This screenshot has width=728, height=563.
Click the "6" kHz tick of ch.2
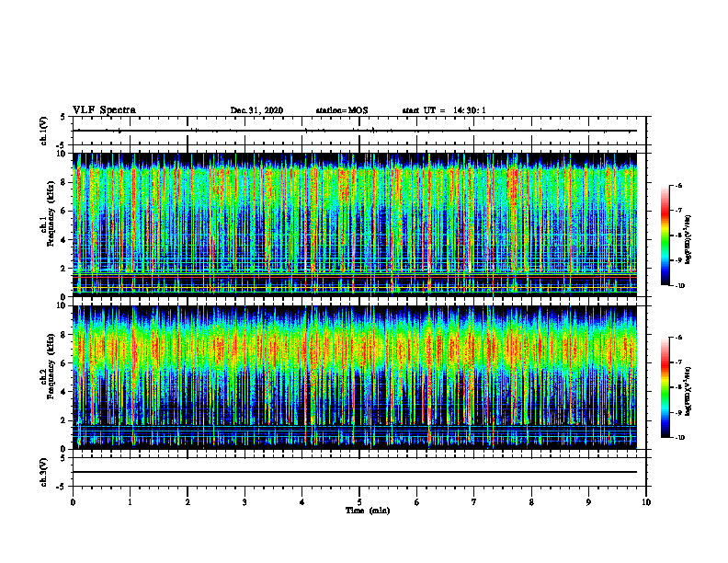64,363
